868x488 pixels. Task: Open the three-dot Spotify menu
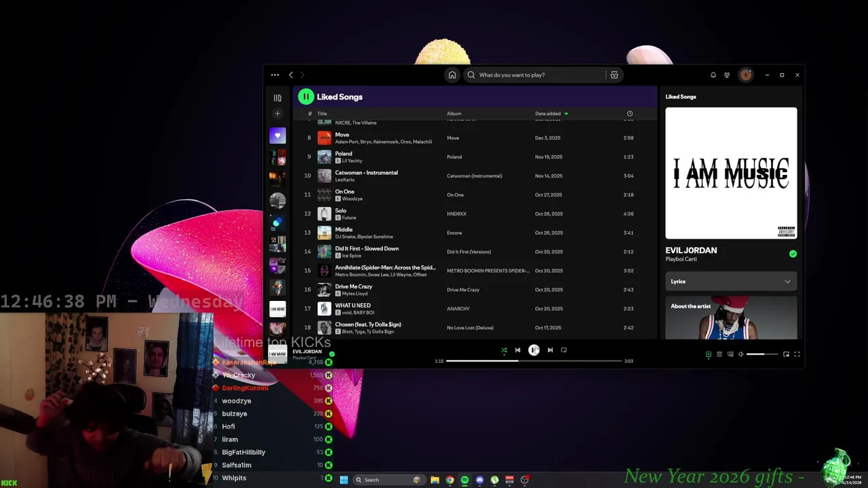(275, 75)
